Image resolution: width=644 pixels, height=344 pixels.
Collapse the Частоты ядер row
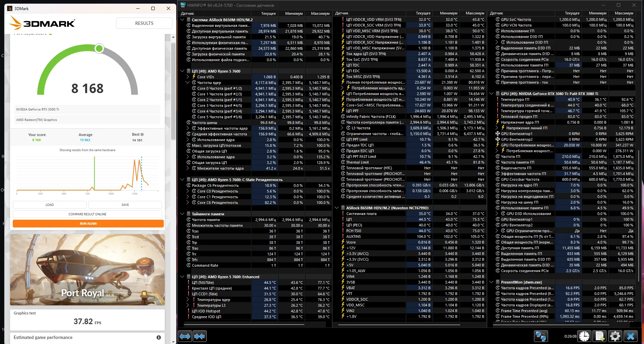click(x=188, y=83)
